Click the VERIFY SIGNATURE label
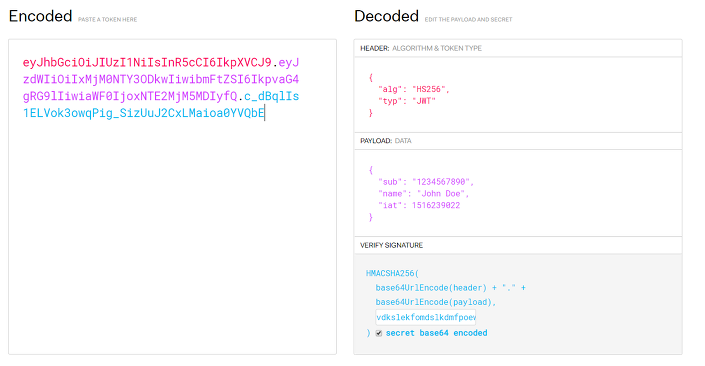The height and width of the screenshot is (366, 705). pyautogui.click(x=391, y=245)
